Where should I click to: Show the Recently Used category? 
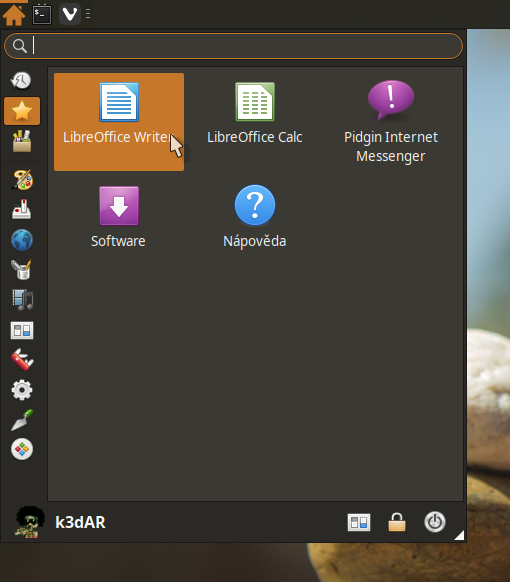tap(22, 80)
